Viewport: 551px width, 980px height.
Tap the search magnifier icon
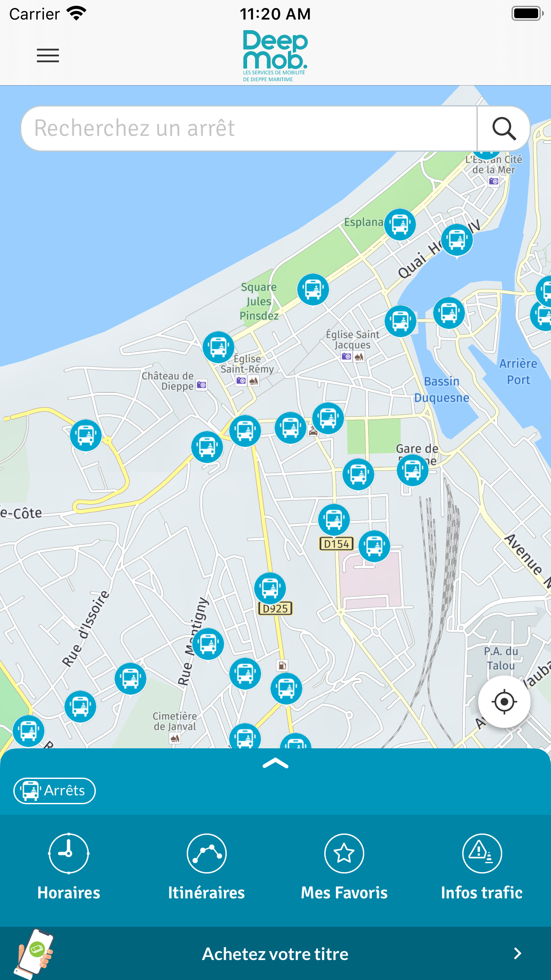[x=504, y=129]
